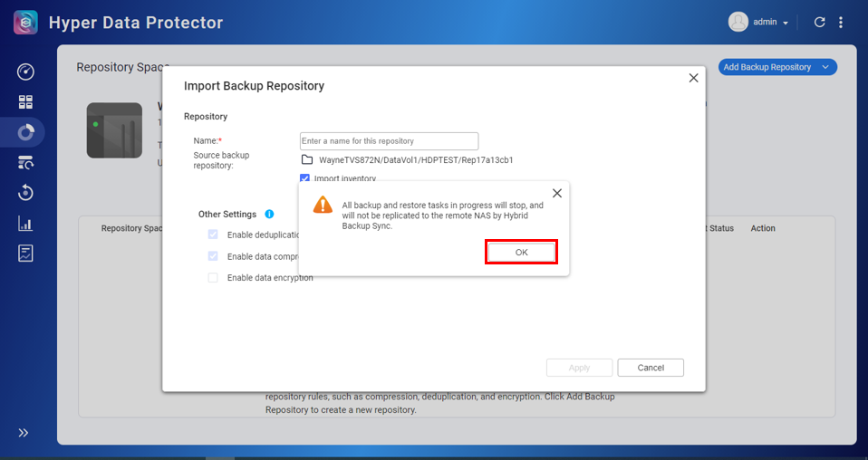Close the warning message popup
This screenshot has height=460, width=868.
pos(557,193)
